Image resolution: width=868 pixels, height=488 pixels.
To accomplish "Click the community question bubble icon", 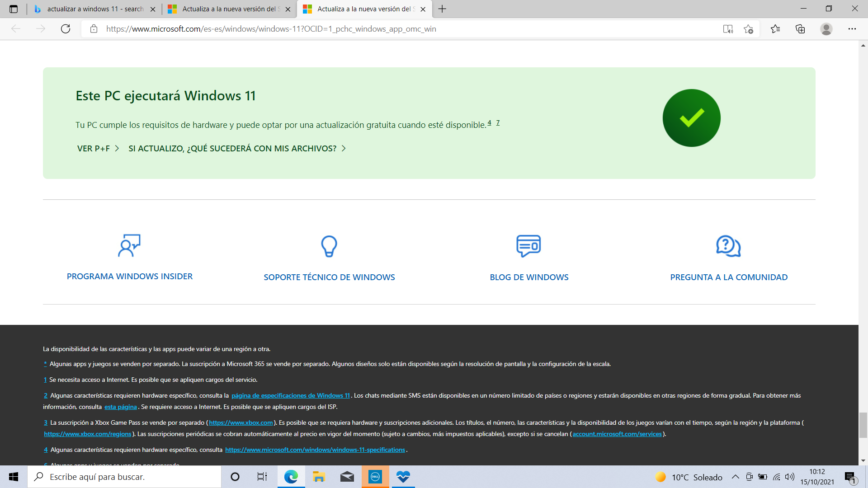I will coord(728,246).
